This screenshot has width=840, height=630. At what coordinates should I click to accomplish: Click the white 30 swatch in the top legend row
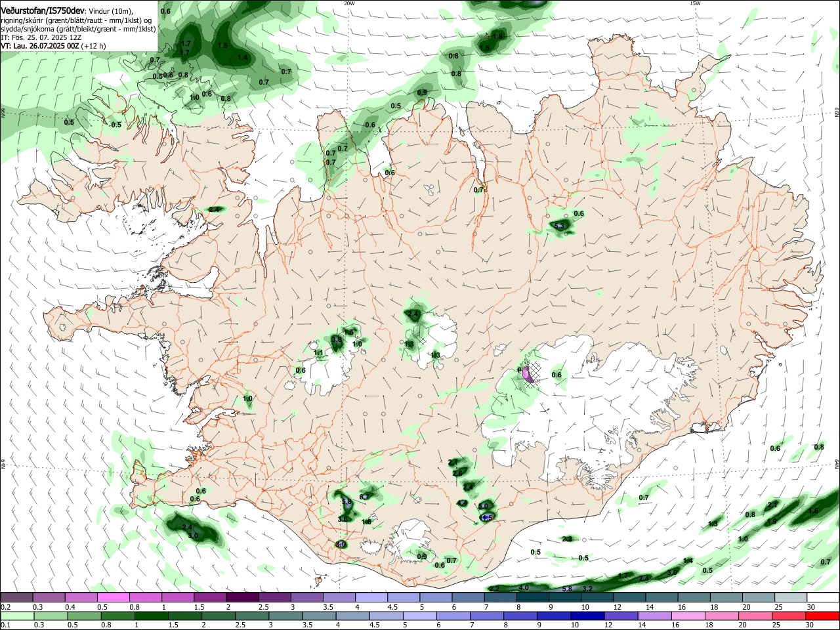[823, 597]
